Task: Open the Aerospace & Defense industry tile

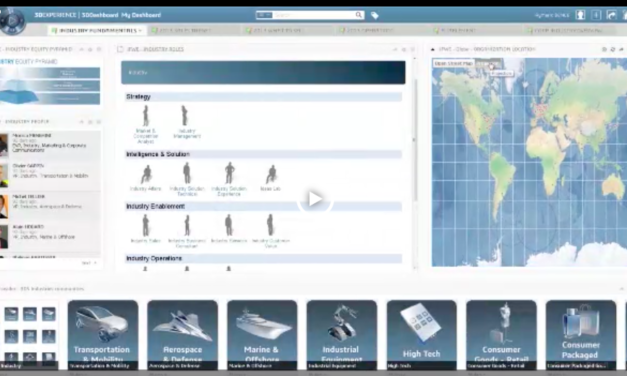Action: click(x=182, y=335)
